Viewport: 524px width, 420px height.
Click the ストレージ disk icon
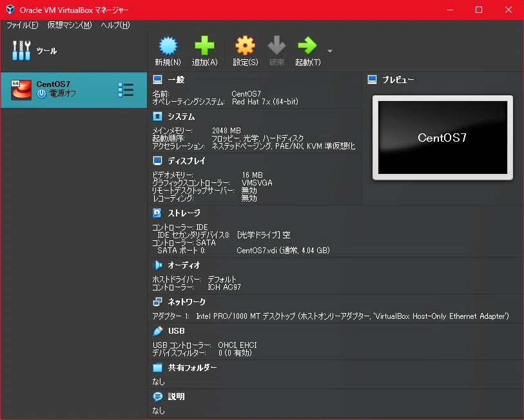pyautogui.click(x=157, y=213)
